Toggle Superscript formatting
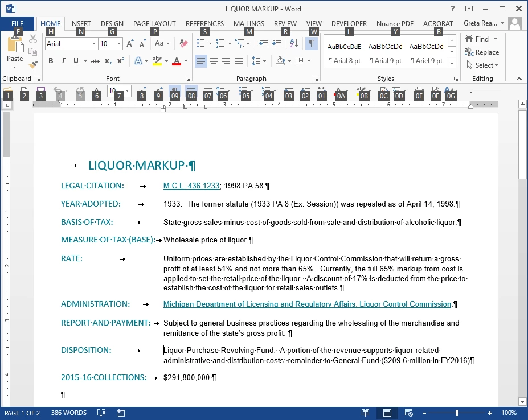This screenshot has height=420, width=528. 121,61
